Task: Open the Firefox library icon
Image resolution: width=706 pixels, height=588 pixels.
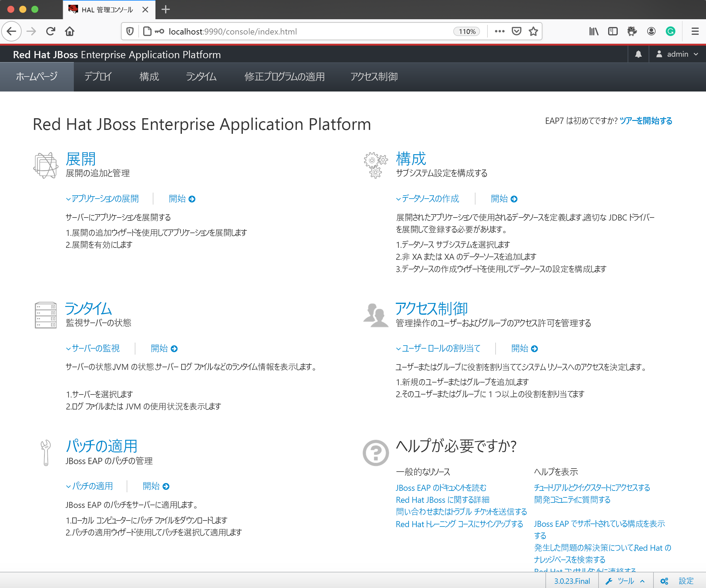Action: [x=594, y=31]
